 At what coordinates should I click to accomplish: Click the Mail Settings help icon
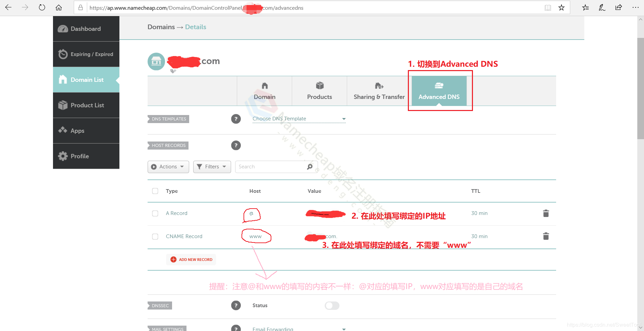[x=236, y=328]
